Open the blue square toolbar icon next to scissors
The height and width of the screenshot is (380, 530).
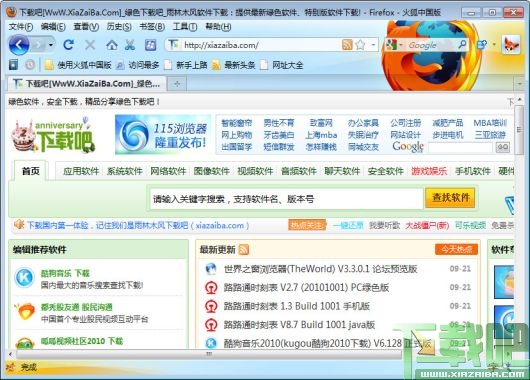click(x=150, y=45)
